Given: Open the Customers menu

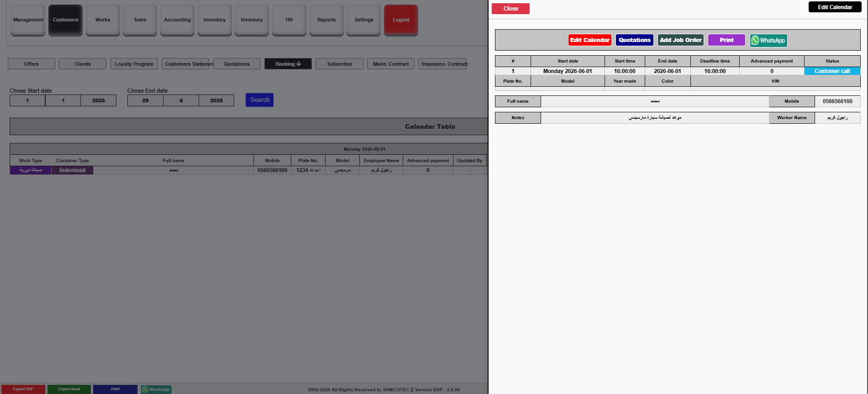Looking at the screenshot, I should pyautogui.click(x=65, y=20).
